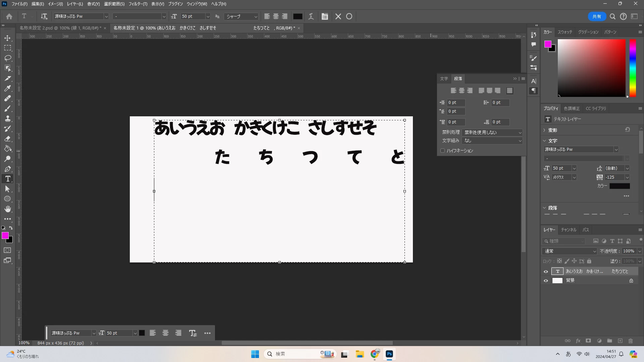
Task: Select the Hand tool
Action: click(8, 209)
